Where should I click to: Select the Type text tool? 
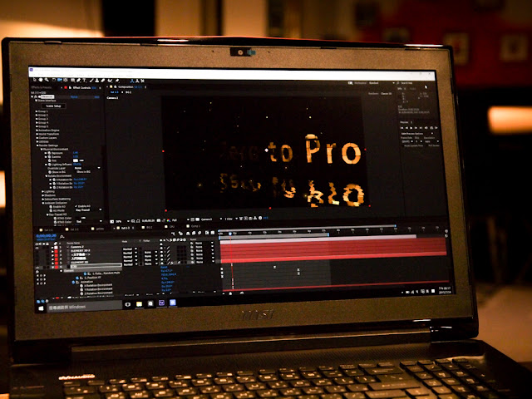tap(84, 81)
